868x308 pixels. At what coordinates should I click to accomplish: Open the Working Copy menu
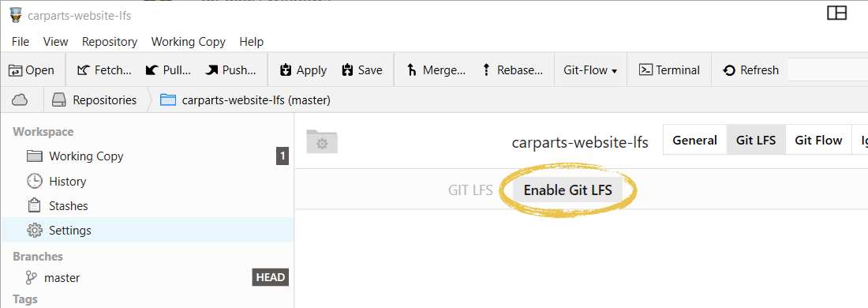tap(189, 42)
